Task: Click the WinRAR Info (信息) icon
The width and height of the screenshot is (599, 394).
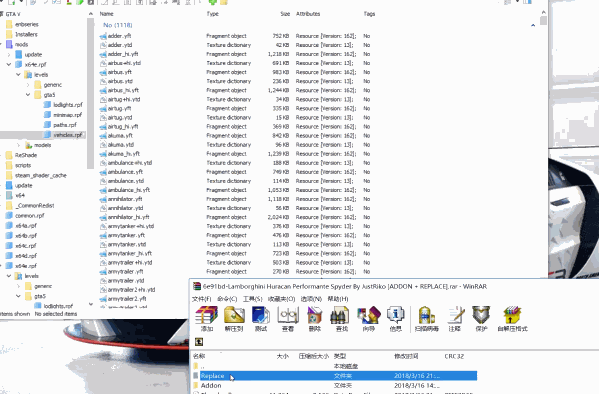Action: (395, 319)
